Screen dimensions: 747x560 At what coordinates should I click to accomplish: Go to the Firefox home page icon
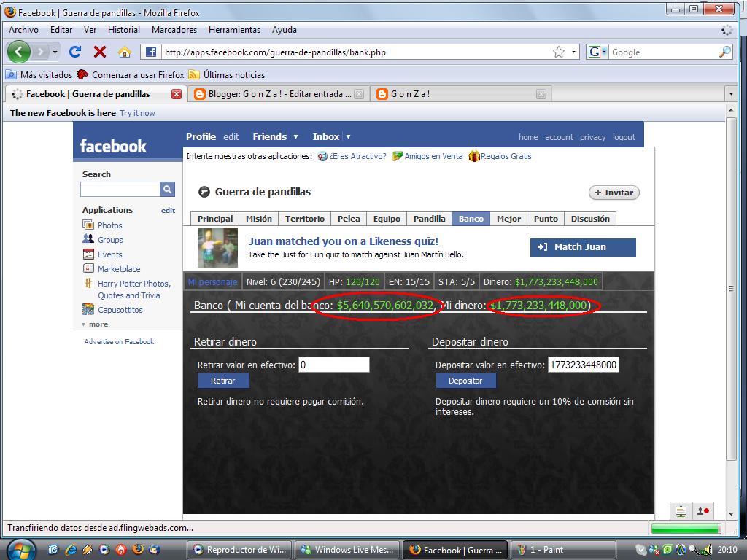tap(125, 52)
